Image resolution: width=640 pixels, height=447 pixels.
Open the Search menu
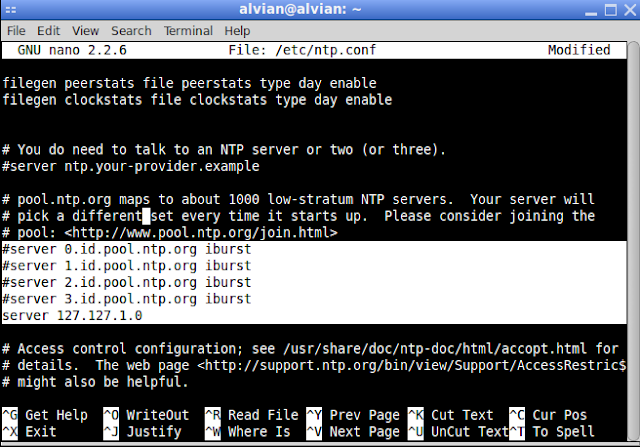[x=131, y=31]
